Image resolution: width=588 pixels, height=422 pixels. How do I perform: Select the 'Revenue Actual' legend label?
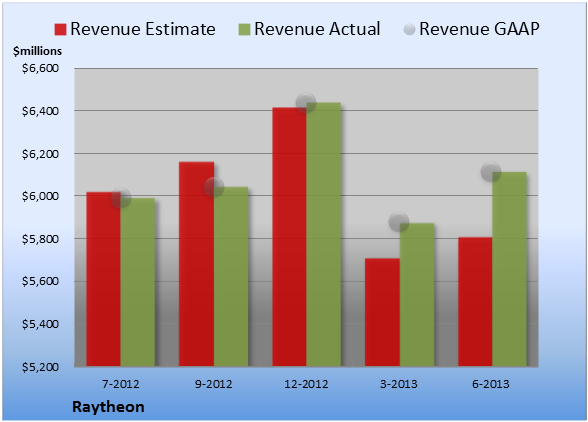tap(317, 29)
